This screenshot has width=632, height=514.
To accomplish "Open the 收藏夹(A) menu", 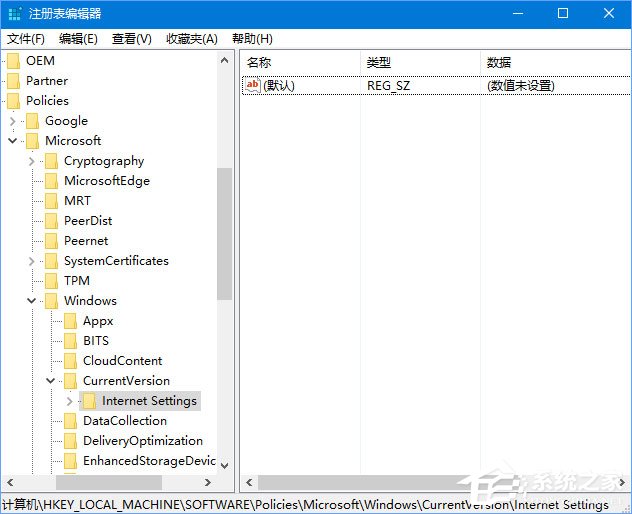I will point(192,39).
